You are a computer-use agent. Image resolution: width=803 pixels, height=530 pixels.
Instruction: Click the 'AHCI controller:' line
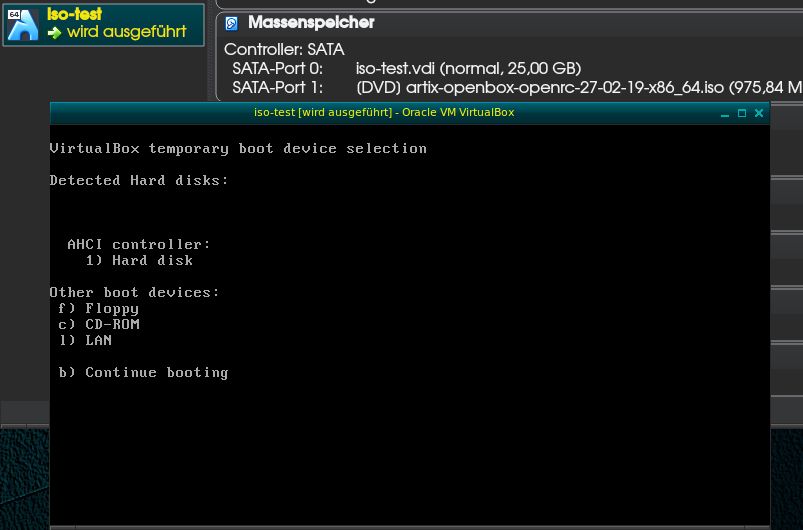click(x=139, y=244)
